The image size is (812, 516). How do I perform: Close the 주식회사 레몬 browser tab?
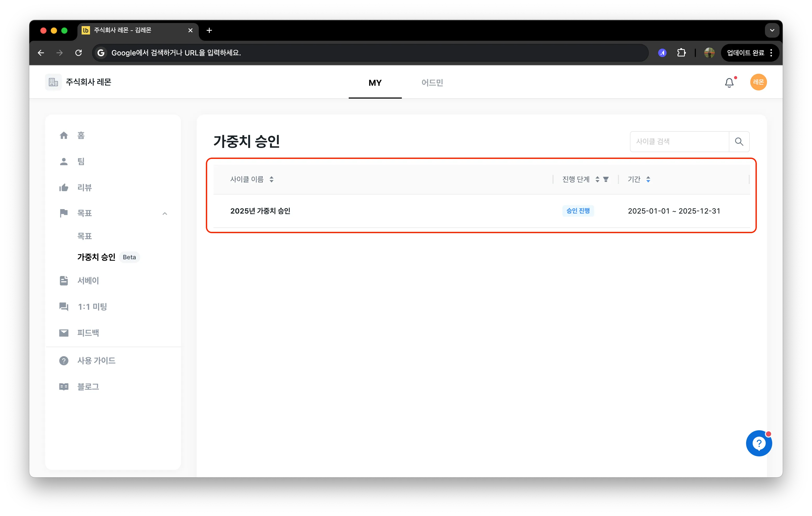point(190,30)
